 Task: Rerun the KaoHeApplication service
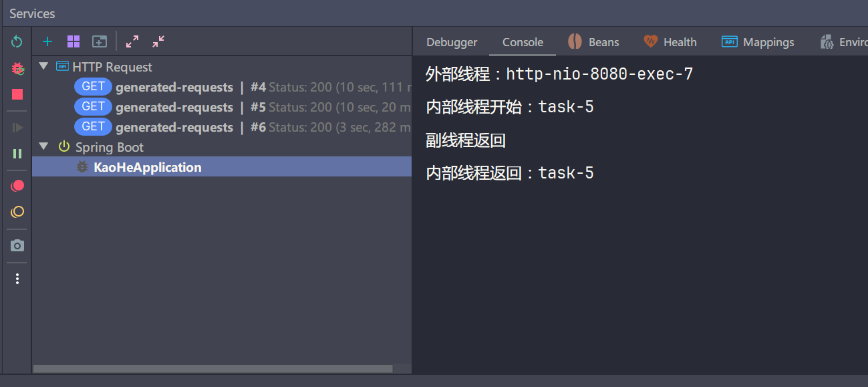(x=17, y=41)
